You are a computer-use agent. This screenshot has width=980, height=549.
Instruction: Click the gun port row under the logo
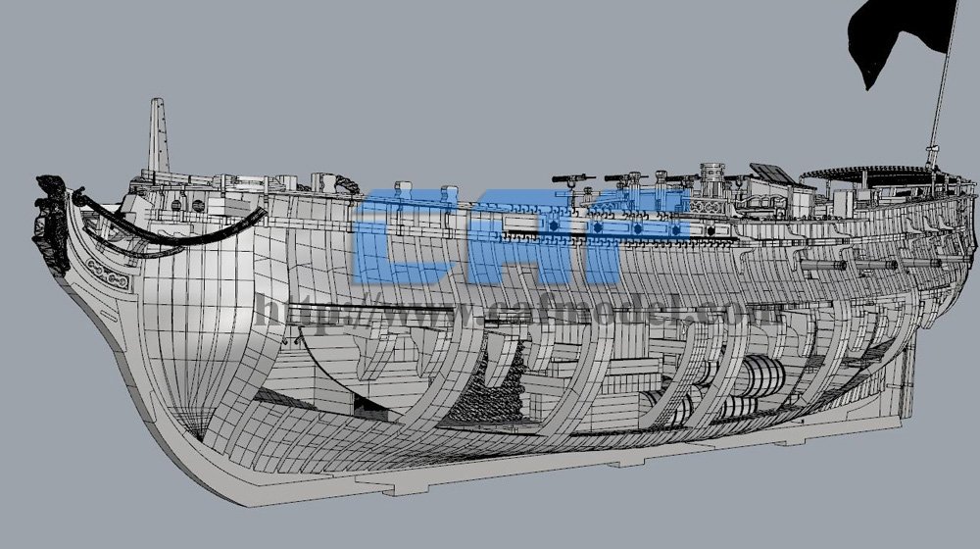click(598, 228)
